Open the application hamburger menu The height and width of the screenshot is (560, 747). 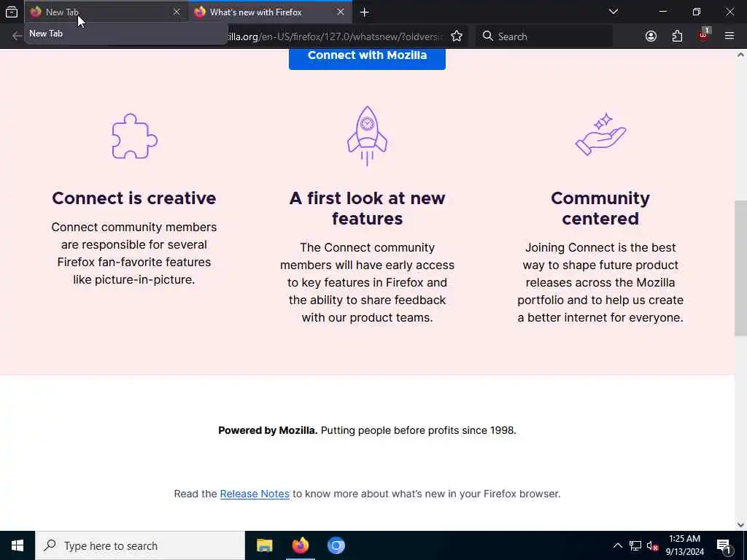coord(729,36)
